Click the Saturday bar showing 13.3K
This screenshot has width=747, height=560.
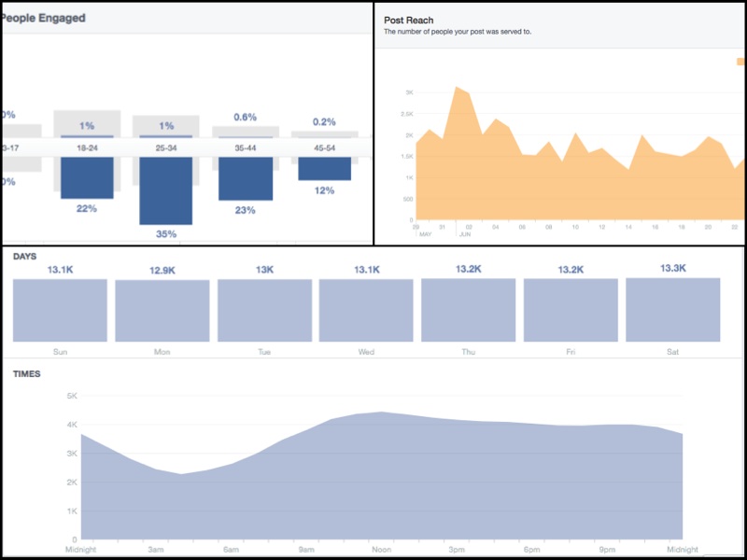point(672,310)
